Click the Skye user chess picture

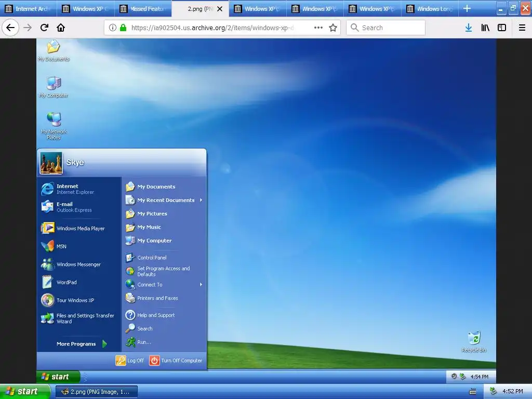[x=51, y=163]
